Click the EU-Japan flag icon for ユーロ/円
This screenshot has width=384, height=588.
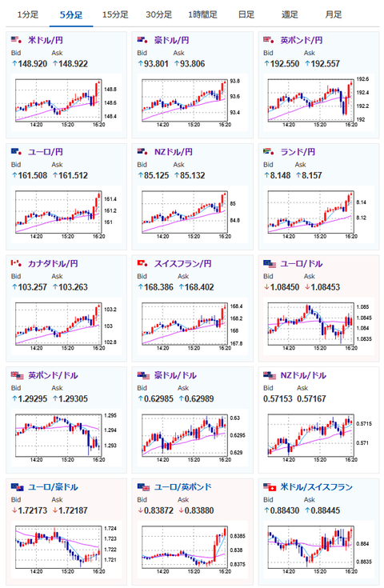point(16,151)
